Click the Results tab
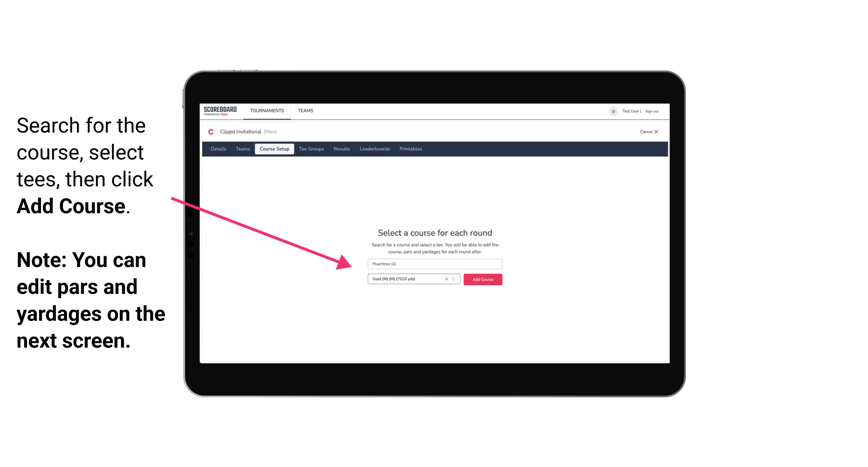This screenshot has height=467, width=868. point(341,149)
